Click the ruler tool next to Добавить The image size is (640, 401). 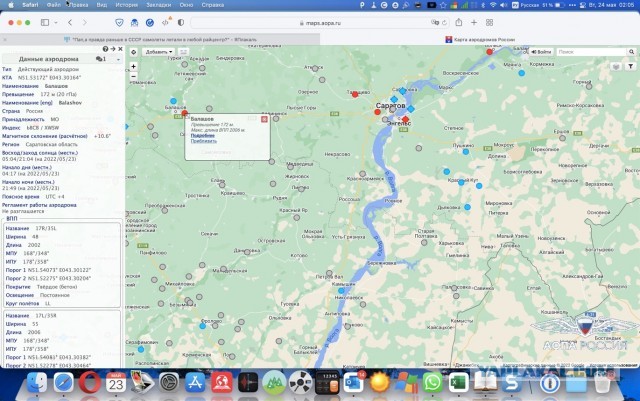coord(183,52)
